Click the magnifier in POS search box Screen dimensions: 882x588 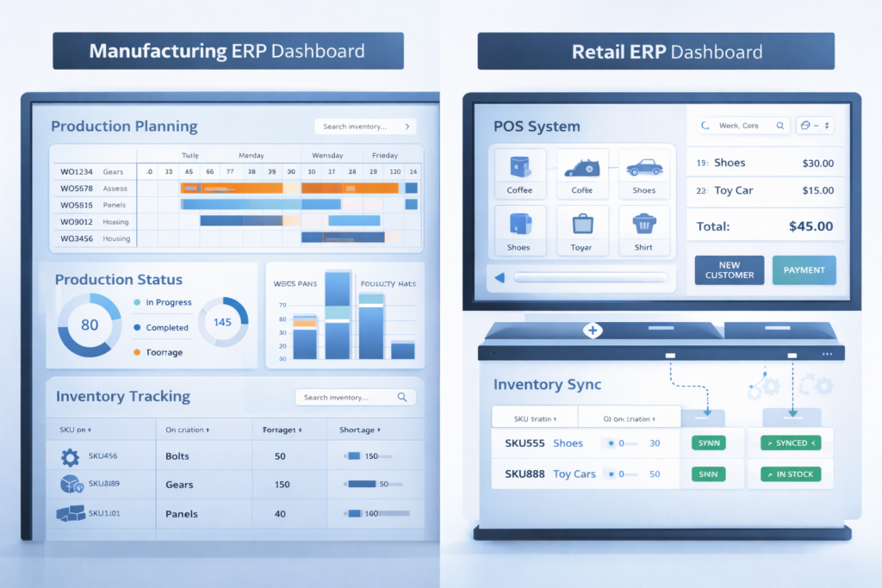pyautogui.click(x=779, y=126)
